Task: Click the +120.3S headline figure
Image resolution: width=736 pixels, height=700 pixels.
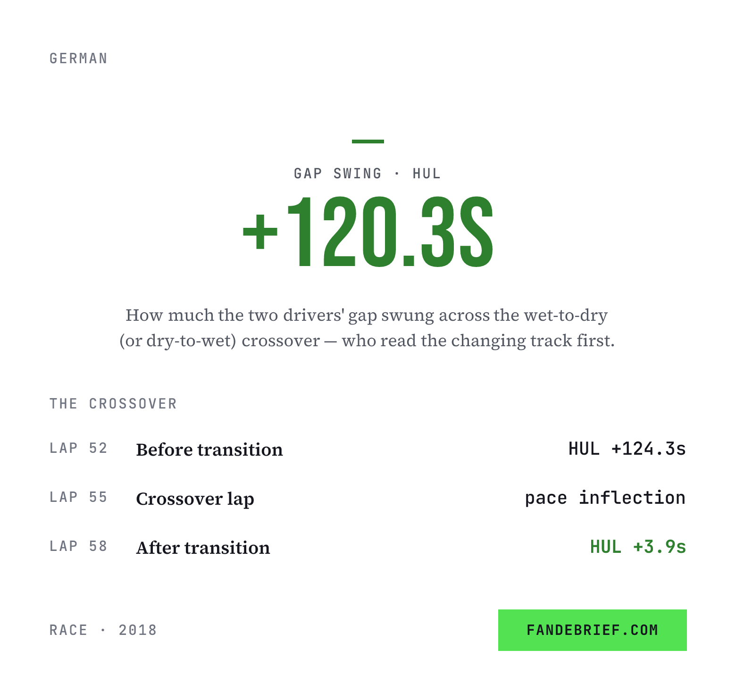Action: (368, 233)
